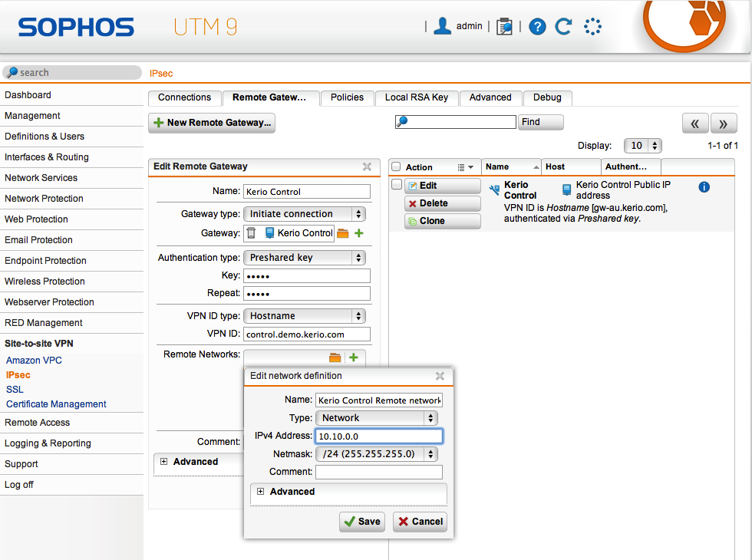Viewport: 752px width, 560px height.
Task: Tick the checkbox for Kerio Control row
Action: pyautogui.click(x=397, y=185)
